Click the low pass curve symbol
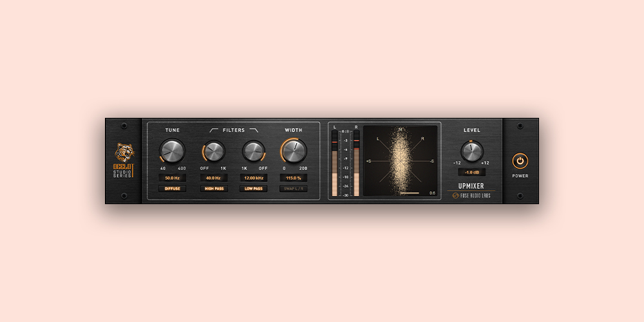 pyautogui.click(x=254, y=130)
